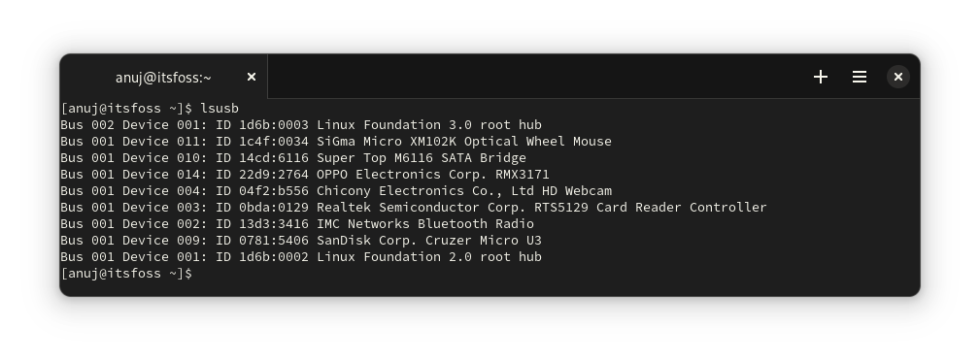Click the Linux Foundation 2.0 root hub line
The height and width of the screenshot is (362, 980).
click(301, 256)
